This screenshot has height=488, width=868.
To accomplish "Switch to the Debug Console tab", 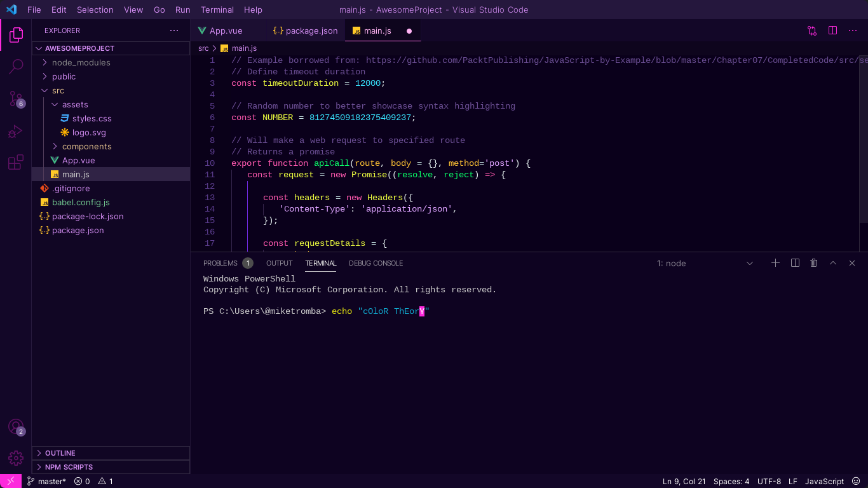I will pos(376,263).
